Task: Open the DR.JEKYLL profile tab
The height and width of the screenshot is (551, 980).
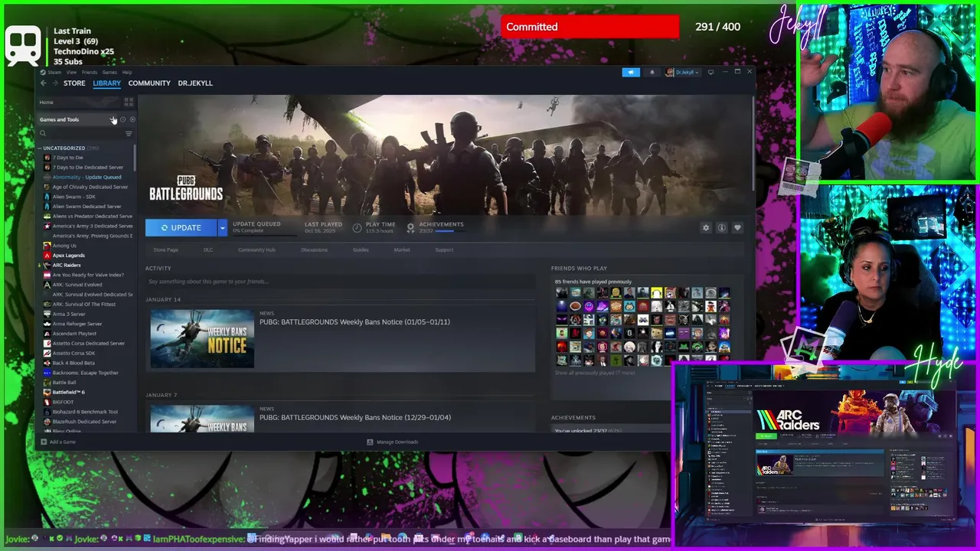Action: 195,83
